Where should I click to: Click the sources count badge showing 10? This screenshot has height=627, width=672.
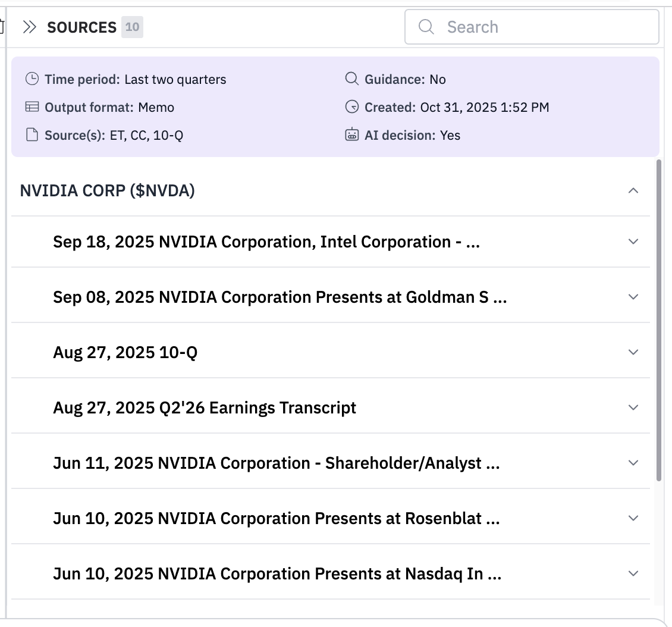(x=132, y=27)
